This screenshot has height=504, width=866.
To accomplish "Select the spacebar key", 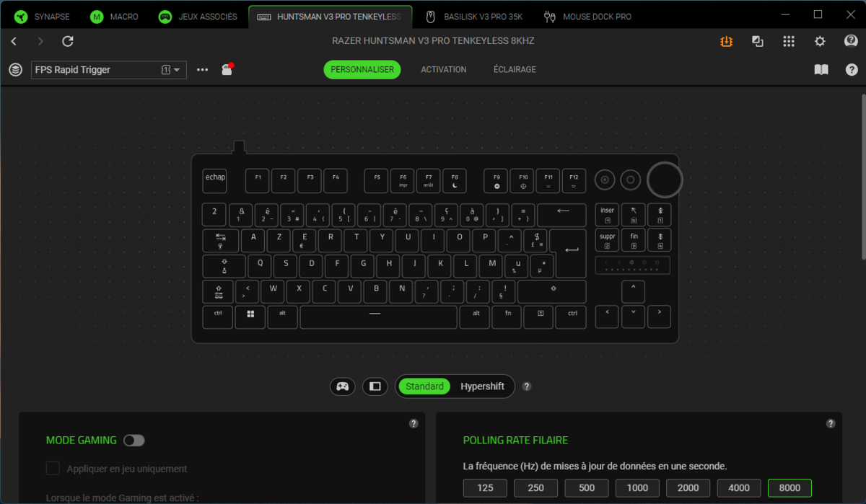I will (x=378, y=317).
